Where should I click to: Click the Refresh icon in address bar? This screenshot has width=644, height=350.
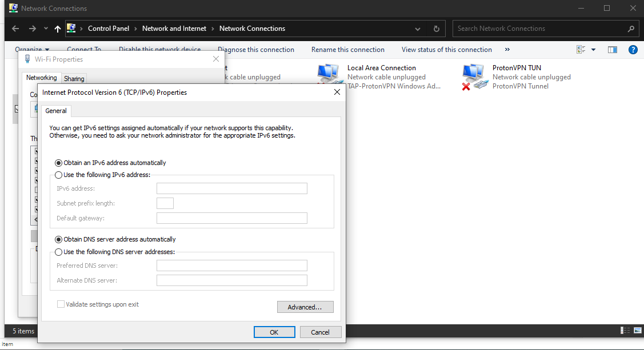pos(437,29)
